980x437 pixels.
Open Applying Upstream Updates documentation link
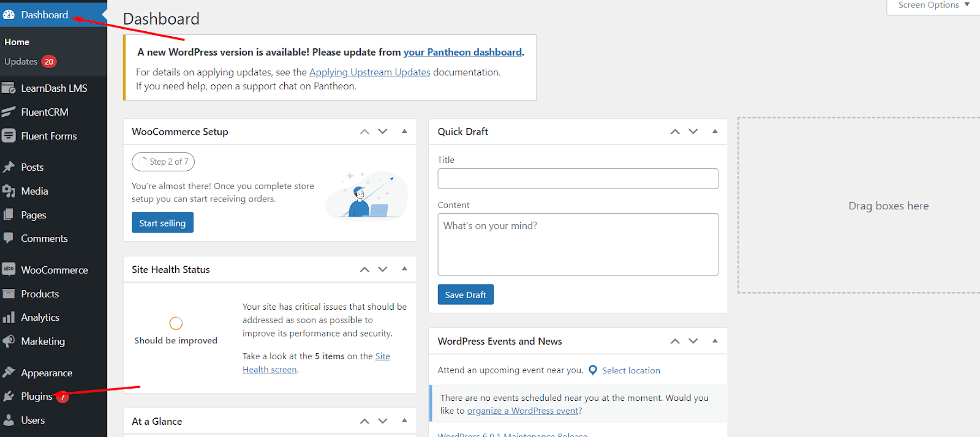370,72
